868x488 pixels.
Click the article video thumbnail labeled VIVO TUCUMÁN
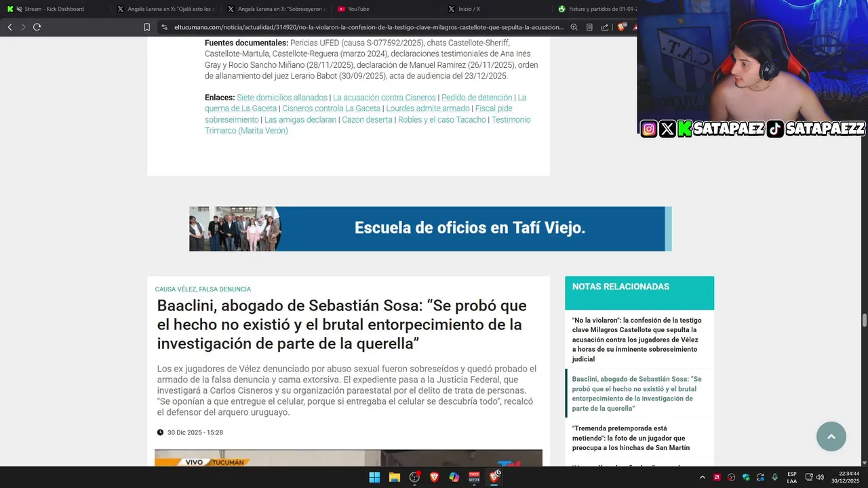point(349,458)
